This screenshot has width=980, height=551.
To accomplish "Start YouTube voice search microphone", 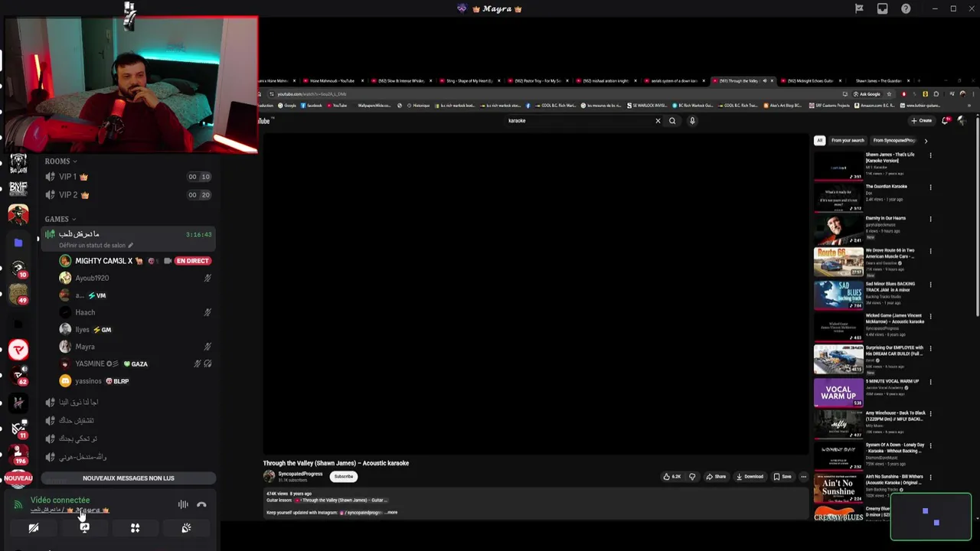I will click(692, 121).
